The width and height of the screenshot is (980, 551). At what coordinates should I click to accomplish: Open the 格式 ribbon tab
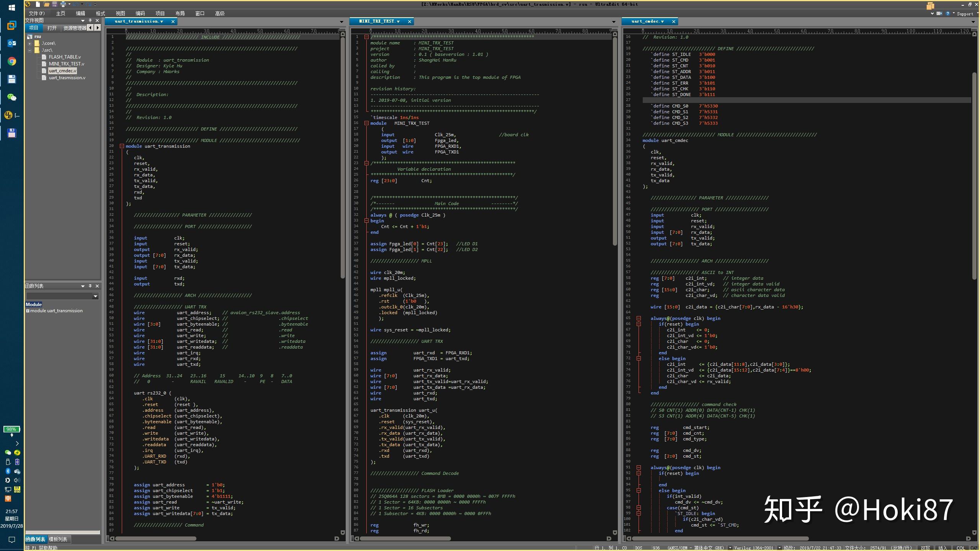pos(100,13)
